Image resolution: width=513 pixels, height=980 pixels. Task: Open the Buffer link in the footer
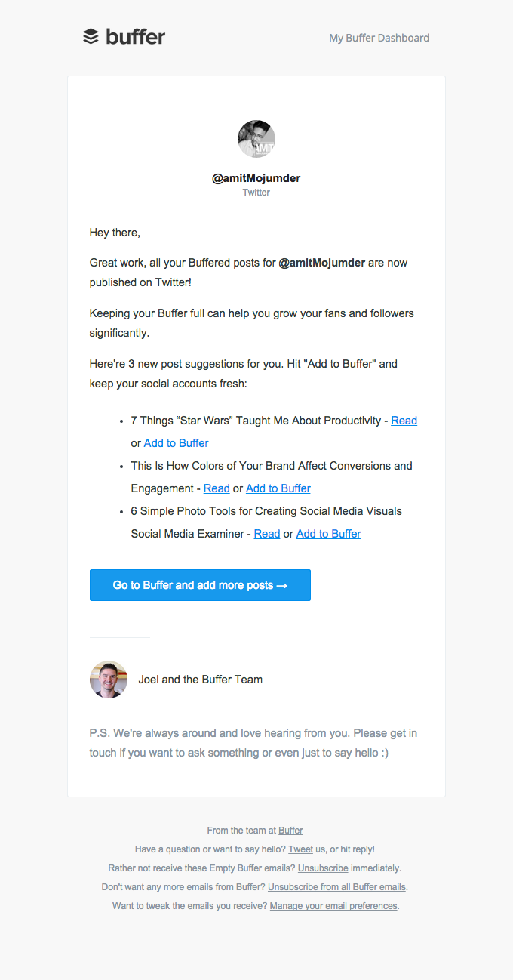click(290, 830)
